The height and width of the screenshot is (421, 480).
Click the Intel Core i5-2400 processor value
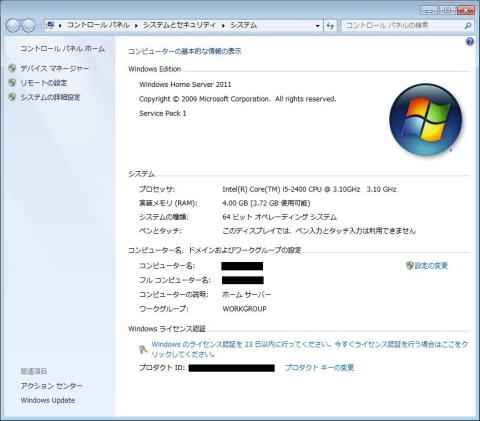click(x=309, y=189)
